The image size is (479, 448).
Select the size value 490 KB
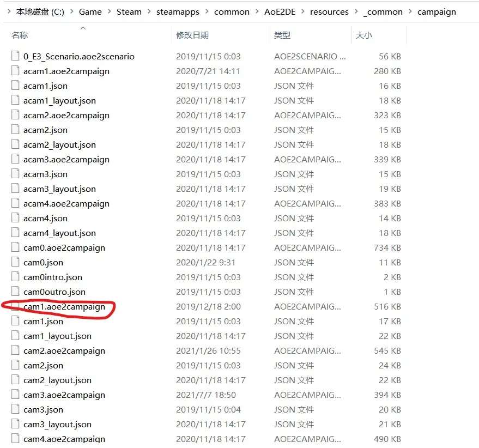(387, 439)
